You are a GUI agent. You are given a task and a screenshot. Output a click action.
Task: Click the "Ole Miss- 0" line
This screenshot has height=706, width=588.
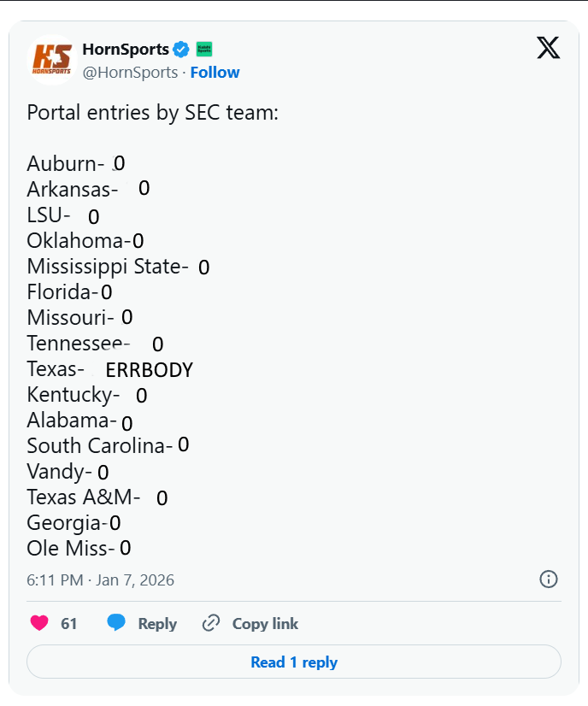79,548
